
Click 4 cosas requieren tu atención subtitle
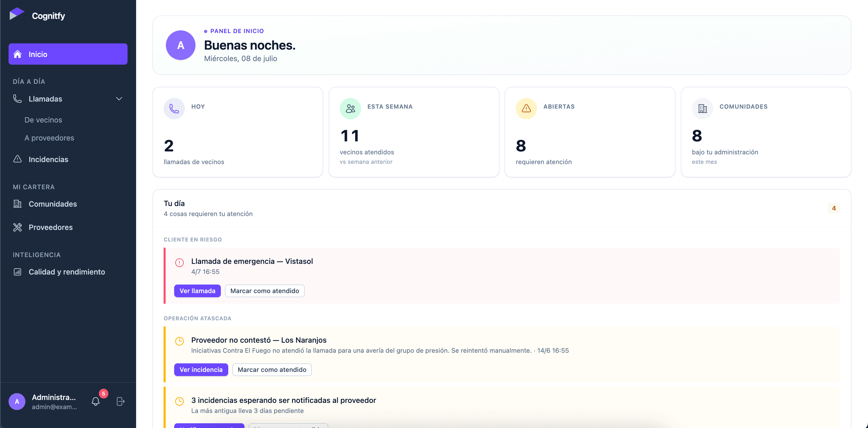[208, 214]
